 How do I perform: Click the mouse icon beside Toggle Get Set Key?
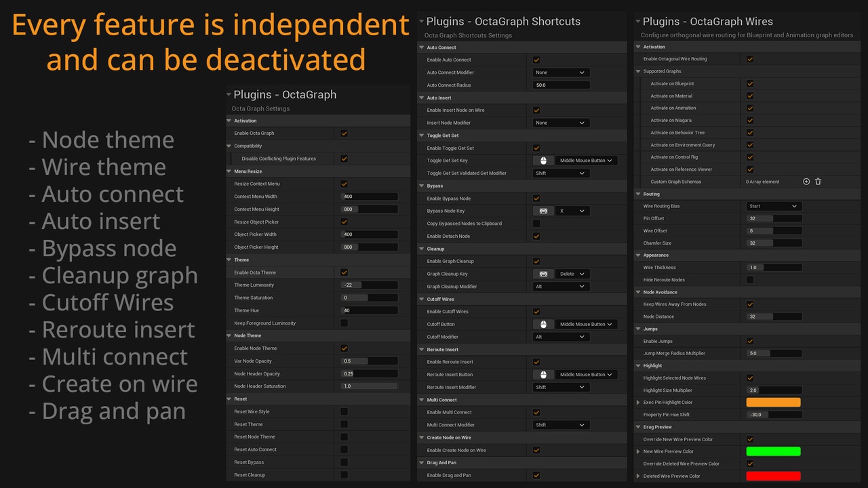click(543, 161)
